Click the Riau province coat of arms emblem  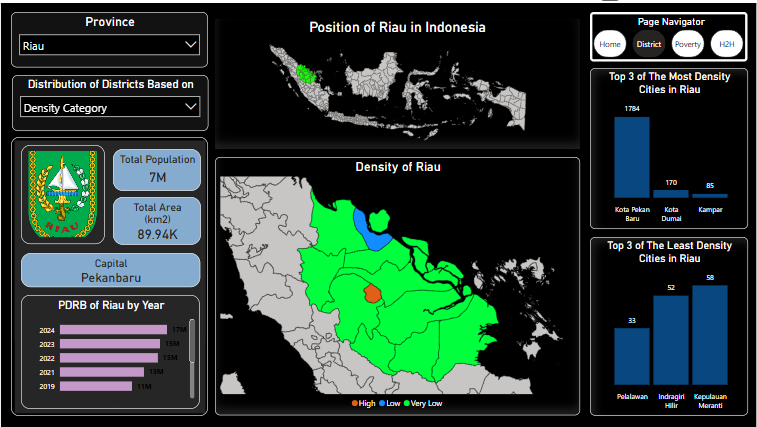(61, 195)
